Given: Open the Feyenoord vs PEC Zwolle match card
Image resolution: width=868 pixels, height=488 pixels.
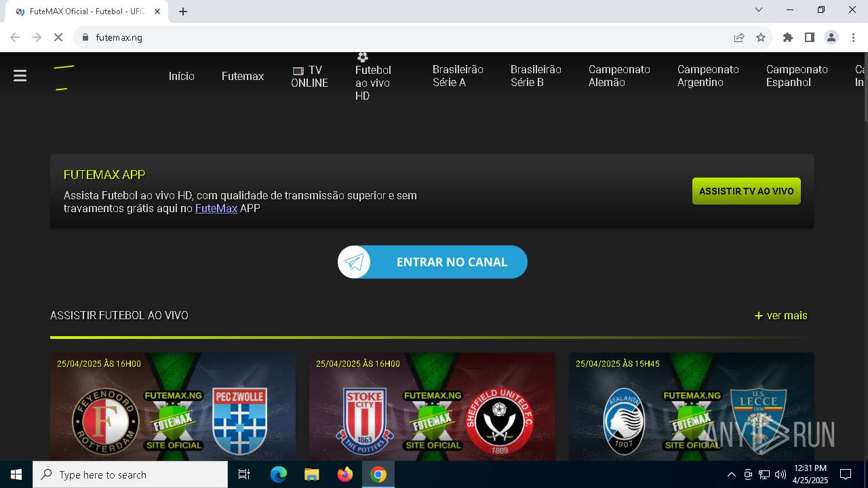Looking at the screenshot, I should pos(173,407).
